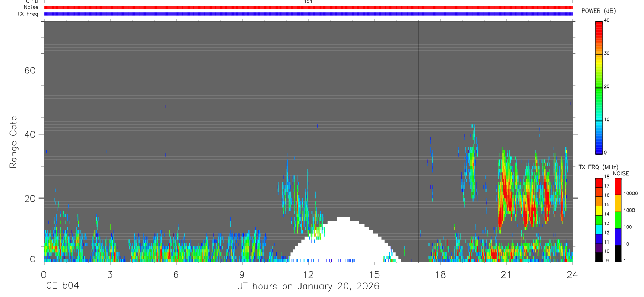Click the 21 hour tick label
644x297 pixels.
[507, 275]
